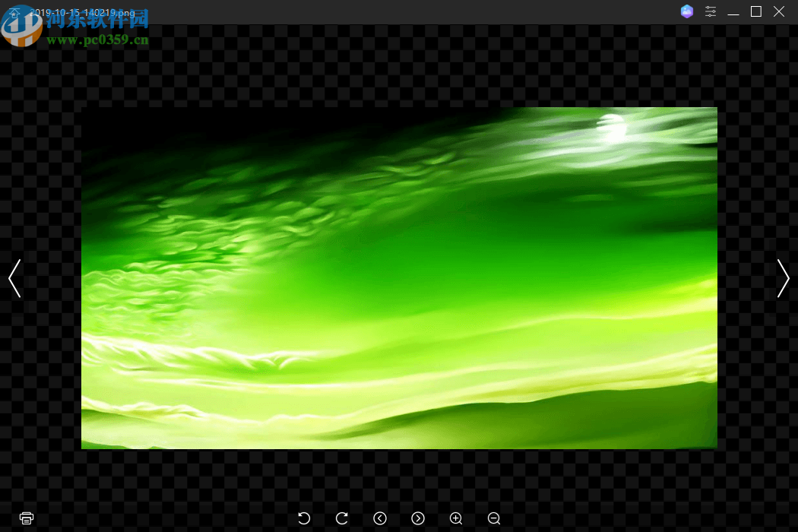Click the www.pc0359.cn watermark text
Viewport: 798px width, 532px height.
tap(97, 40)
